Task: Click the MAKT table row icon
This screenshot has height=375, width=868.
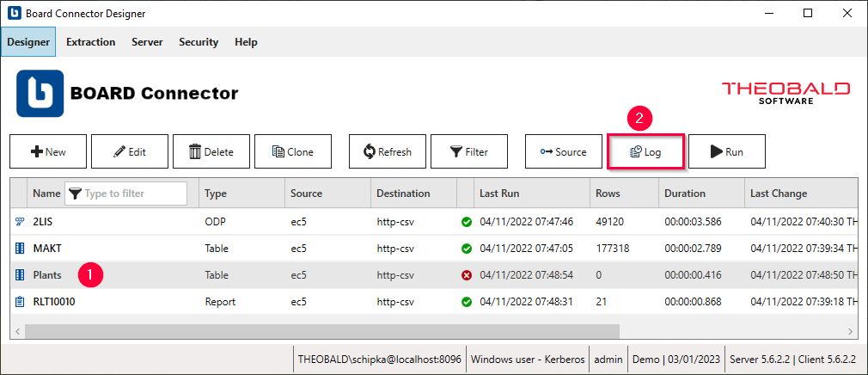Action: (x=20, y=249)
